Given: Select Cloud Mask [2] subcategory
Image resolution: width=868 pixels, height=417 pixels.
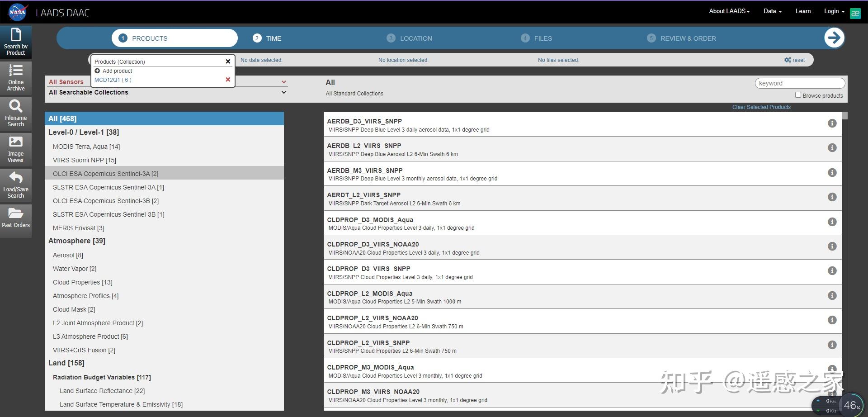Looking at the screenshot, I should [x=74, y=309].
